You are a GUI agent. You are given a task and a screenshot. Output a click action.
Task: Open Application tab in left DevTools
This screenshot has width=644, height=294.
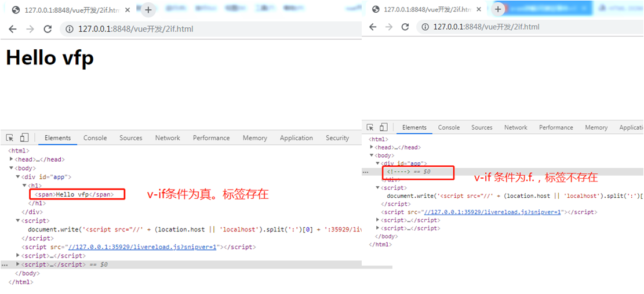coord(296,138)
